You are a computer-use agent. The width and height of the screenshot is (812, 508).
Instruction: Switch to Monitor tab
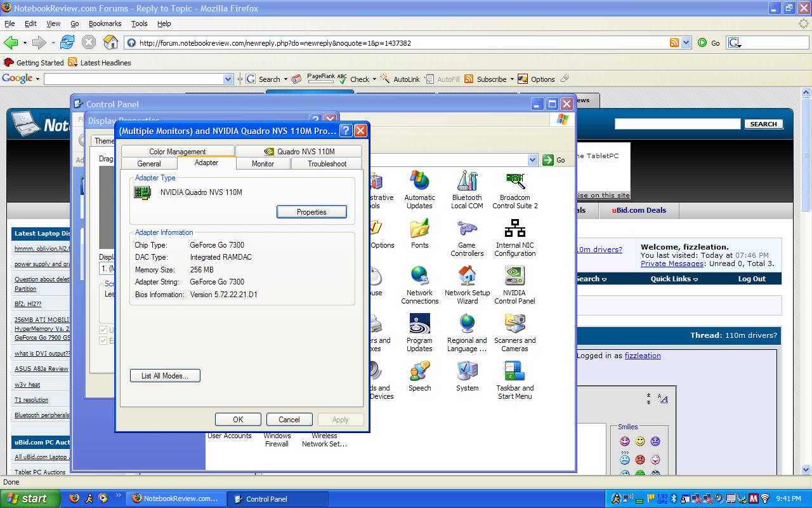263,163
